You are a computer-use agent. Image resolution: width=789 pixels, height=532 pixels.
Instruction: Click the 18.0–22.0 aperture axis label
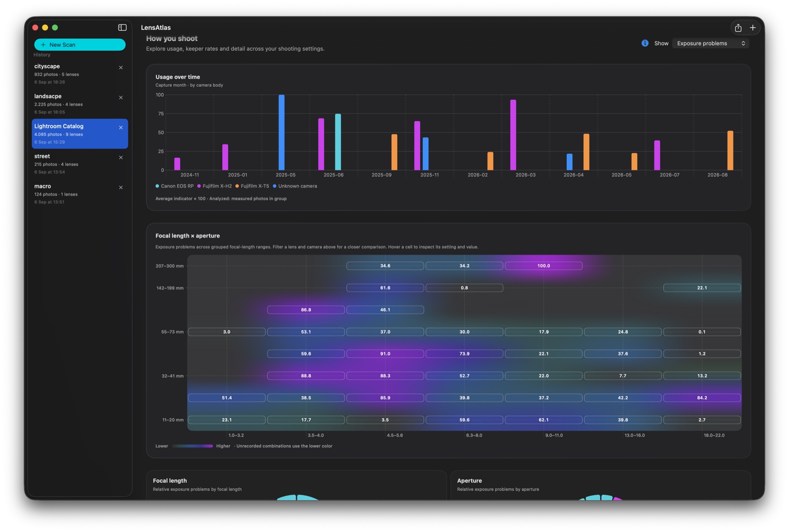pos(714,435)
